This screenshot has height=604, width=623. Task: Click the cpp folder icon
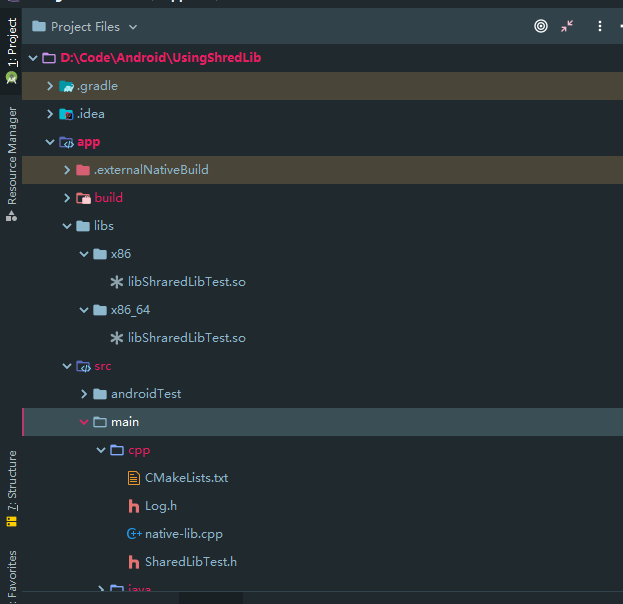point(117,450)
